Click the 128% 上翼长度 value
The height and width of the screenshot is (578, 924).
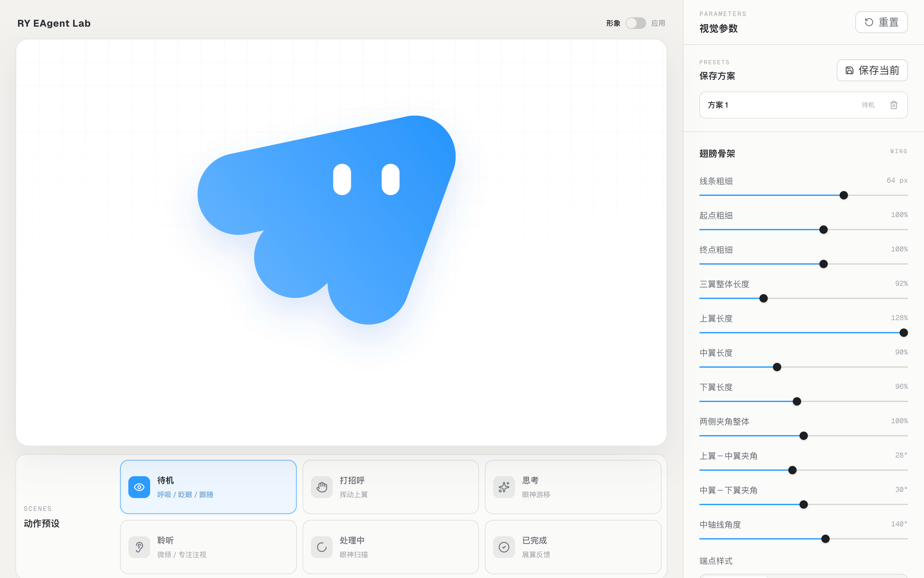(899, 318)
